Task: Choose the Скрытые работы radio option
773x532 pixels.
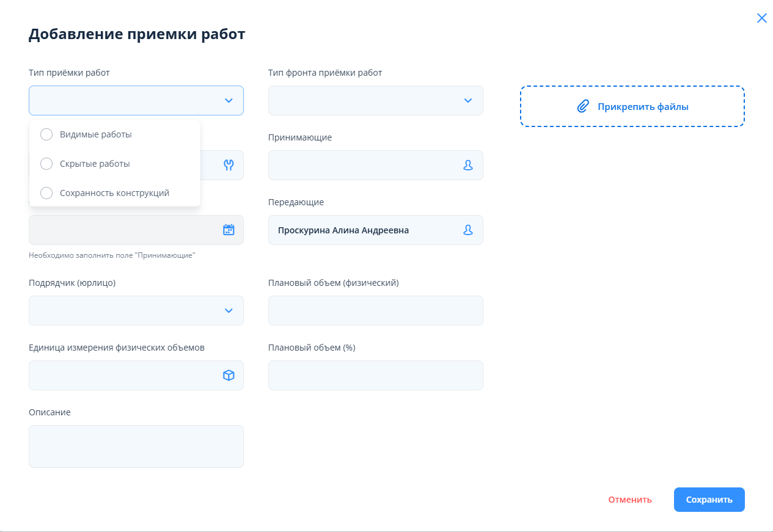Action: pyautogui.click(x=46, y=164)
